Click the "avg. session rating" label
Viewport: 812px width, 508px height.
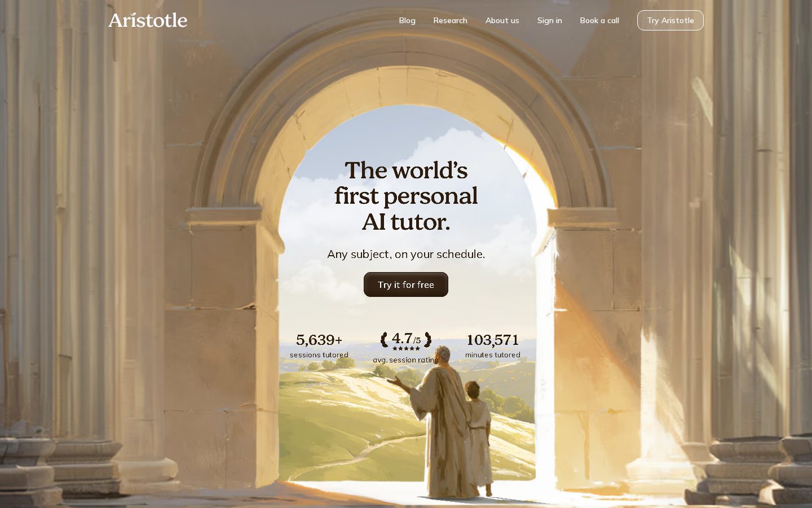(405, 360)
